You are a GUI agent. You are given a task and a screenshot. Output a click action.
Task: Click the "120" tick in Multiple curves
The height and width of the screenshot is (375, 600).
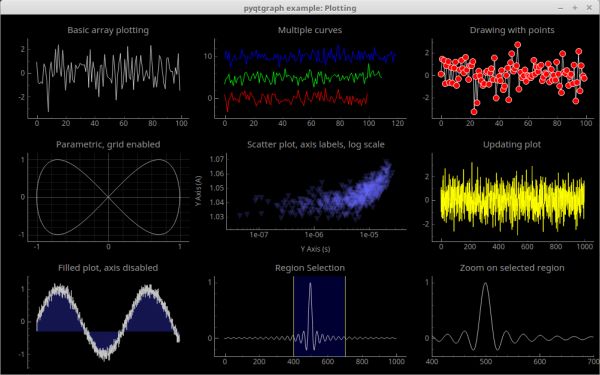coord(398,123)
